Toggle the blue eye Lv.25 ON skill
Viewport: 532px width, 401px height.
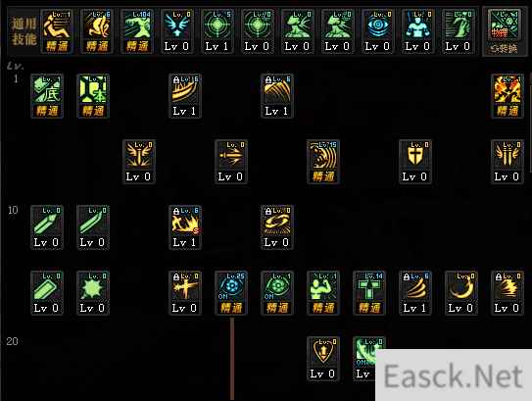tap(231, 293)
